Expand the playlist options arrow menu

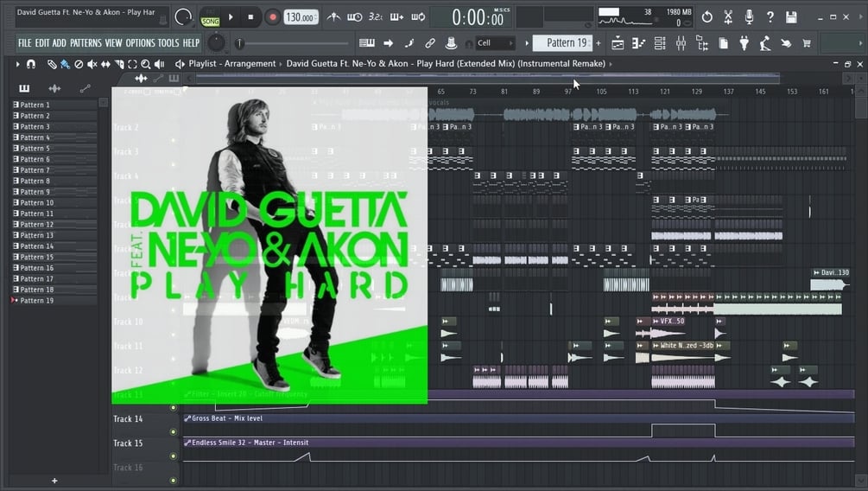coord(18,64)
